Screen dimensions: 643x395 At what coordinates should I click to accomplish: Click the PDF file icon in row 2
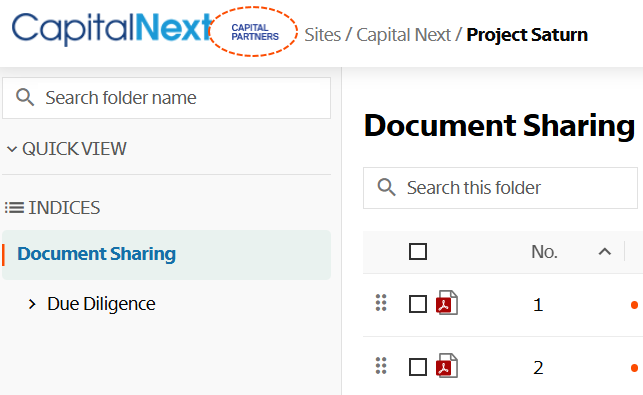[x=447, y=366]
